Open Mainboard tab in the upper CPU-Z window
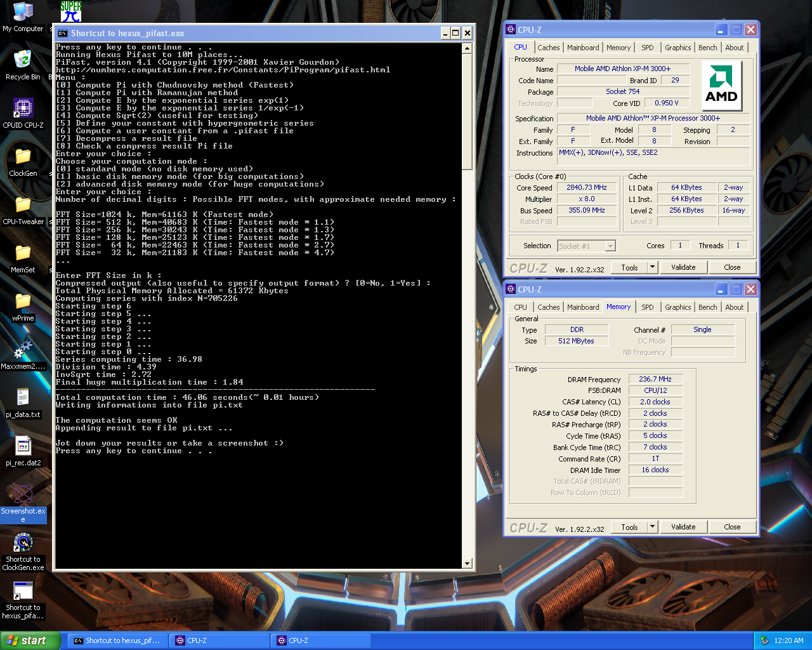812x650 pixels. (583, 48)
